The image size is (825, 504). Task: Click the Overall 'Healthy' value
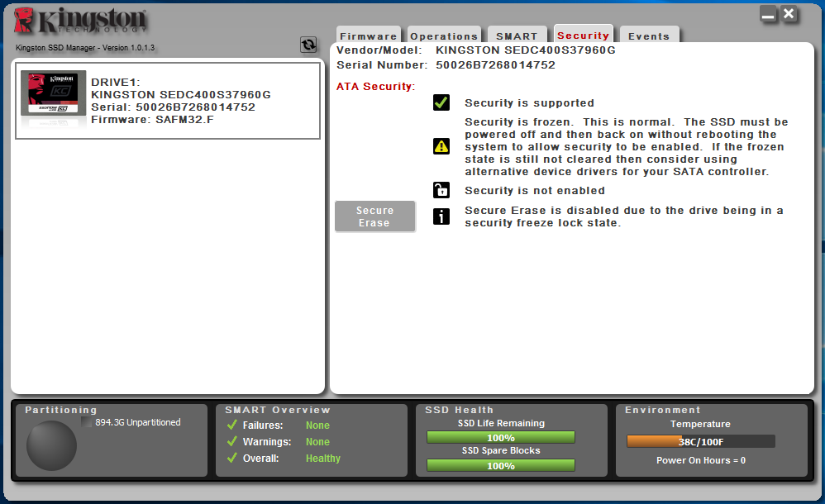point(323,459)
